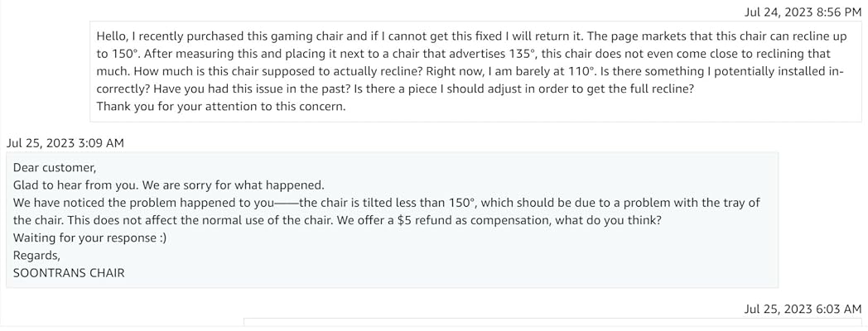Click the Jul 24, 2023 8:56 PM timestamp
Image resolution: width=868 pixels, height=331 pixels.
[803, 12]
